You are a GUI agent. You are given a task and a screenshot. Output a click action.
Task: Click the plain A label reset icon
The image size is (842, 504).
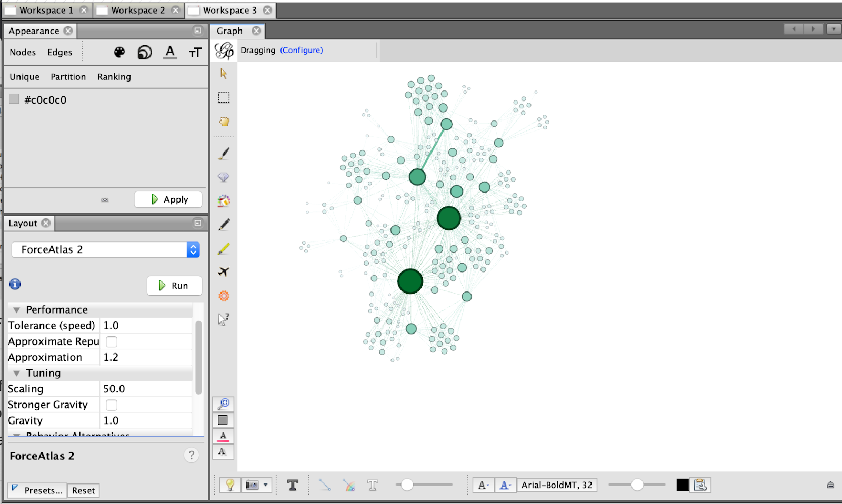pos(223,452)
